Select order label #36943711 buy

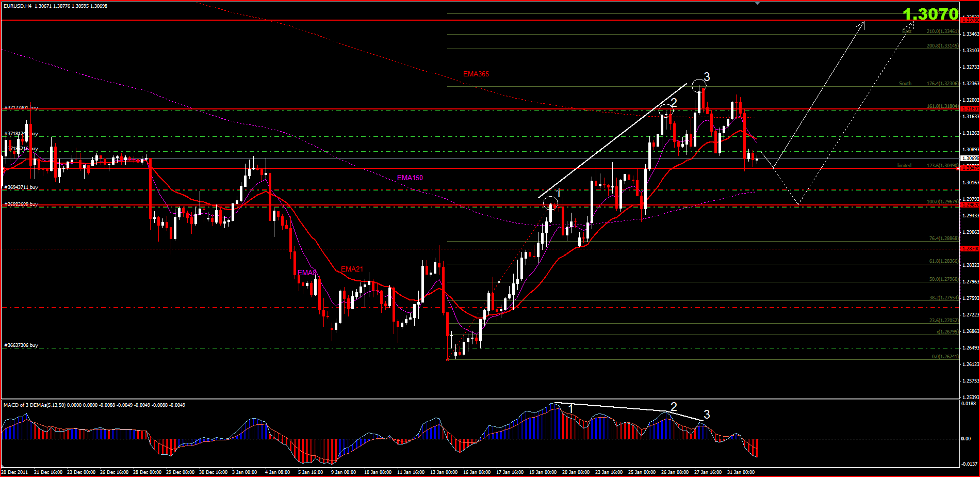pyautogui.click(x=21, y=187)
